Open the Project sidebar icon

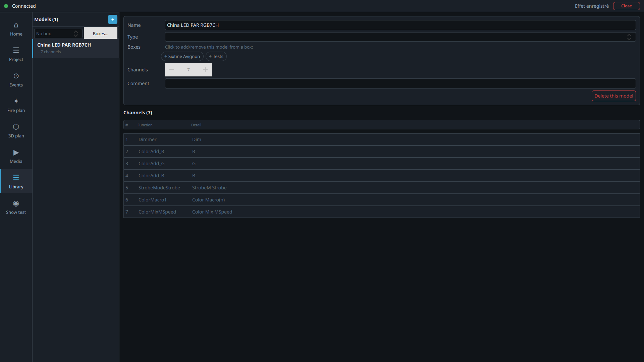[16, 50]
